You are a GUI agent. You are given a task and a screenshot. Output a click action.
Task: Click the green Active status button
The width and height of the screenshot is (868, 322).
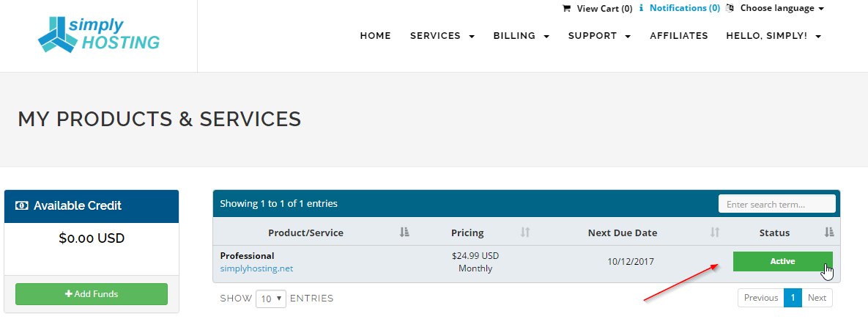[783, 262]
